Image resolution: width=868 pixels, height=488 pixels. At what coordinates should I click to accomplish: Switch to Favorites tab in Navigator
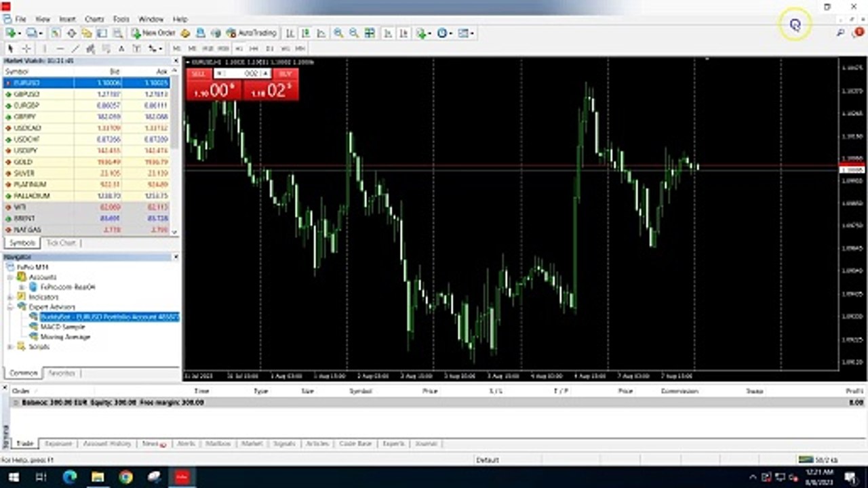click(x=62, y=373)
